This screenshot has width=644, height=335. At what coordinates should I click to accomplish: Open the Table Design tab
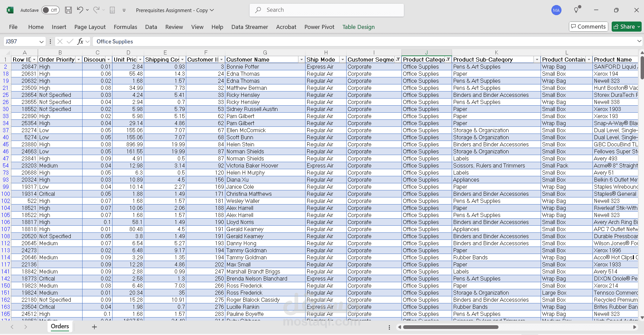[358, 27]
